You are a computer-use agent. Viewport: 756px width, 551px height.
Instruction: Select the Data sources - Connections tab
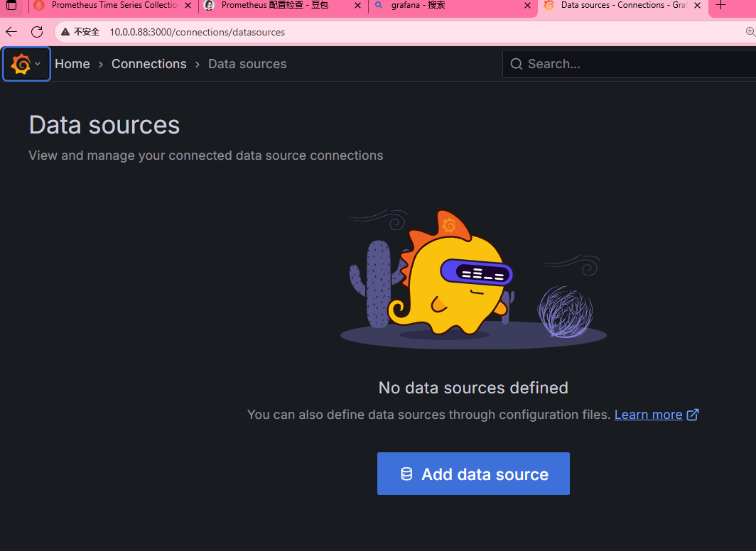point(622,5)
